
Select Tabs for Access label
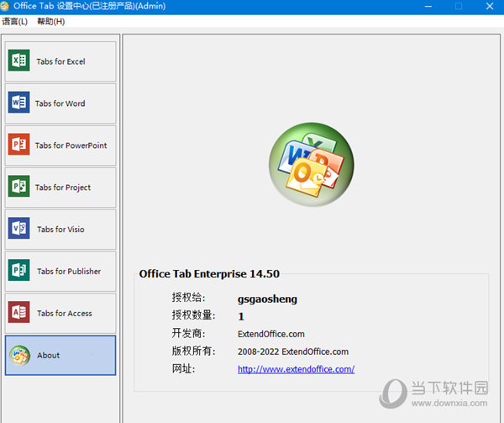coord(65,314)
